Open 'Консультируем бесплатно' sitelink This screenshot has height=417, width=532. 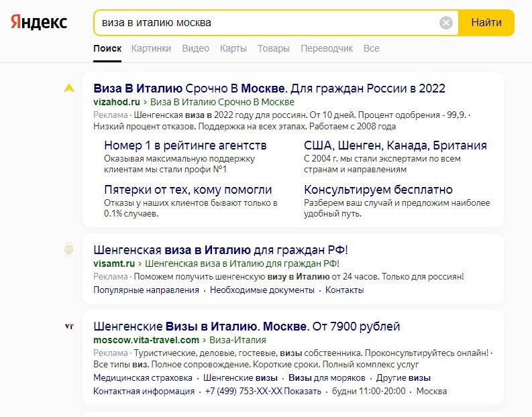378,190
